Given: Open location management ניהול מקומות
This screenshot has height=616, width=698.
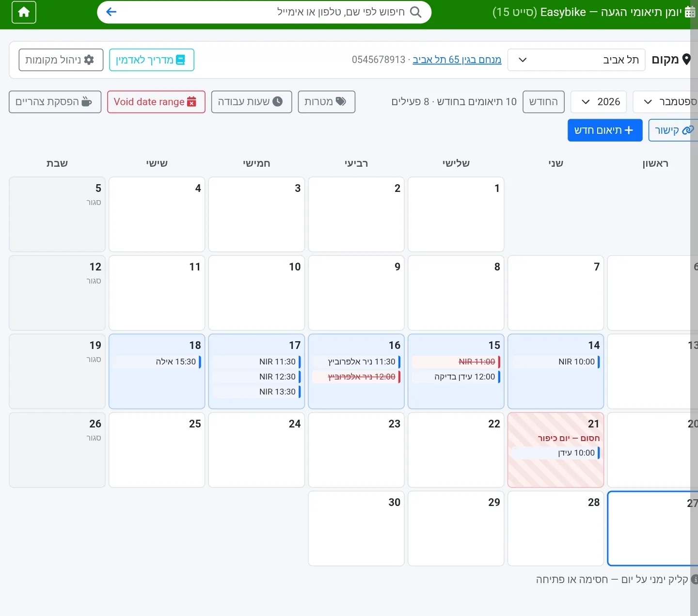Looking at the screenshot, I should tap(61, 60).
